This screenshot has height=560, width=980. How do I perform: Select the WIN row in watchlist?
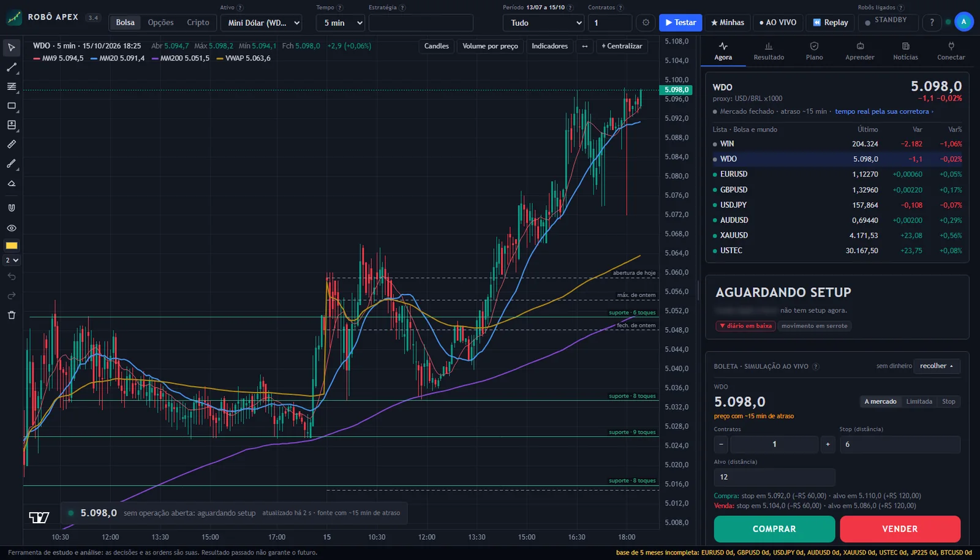(837, 144)
